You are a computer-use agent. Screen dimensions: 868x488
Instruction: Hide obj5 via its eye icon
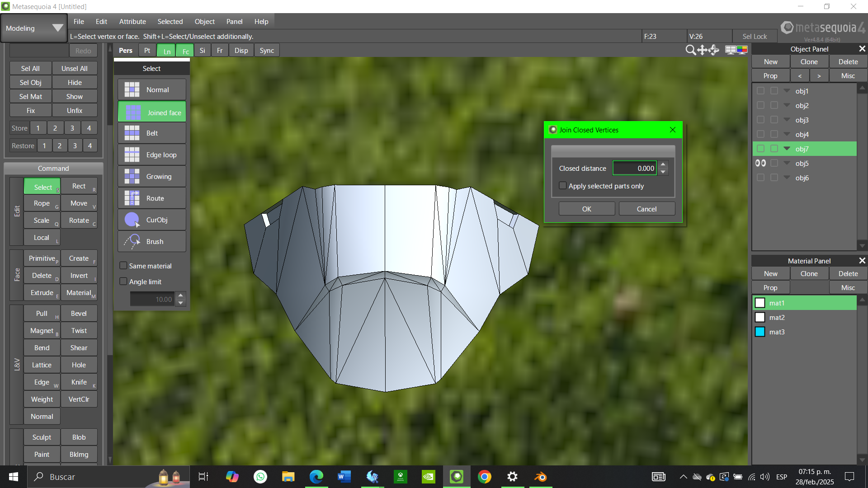[x=760, y=163]
